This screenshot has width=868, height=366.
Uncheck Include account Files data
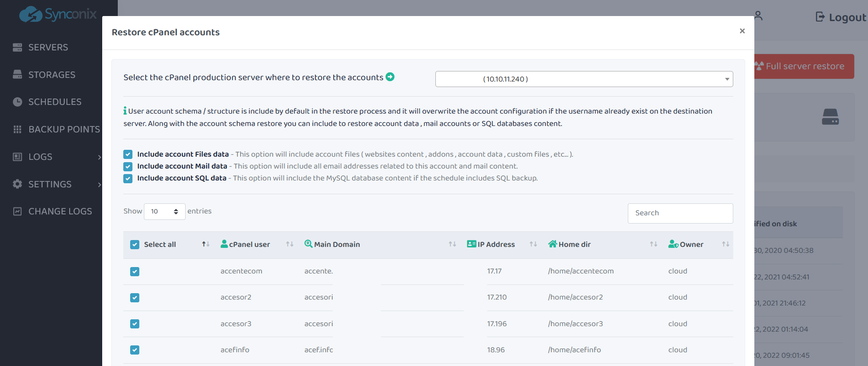(128, 154)
